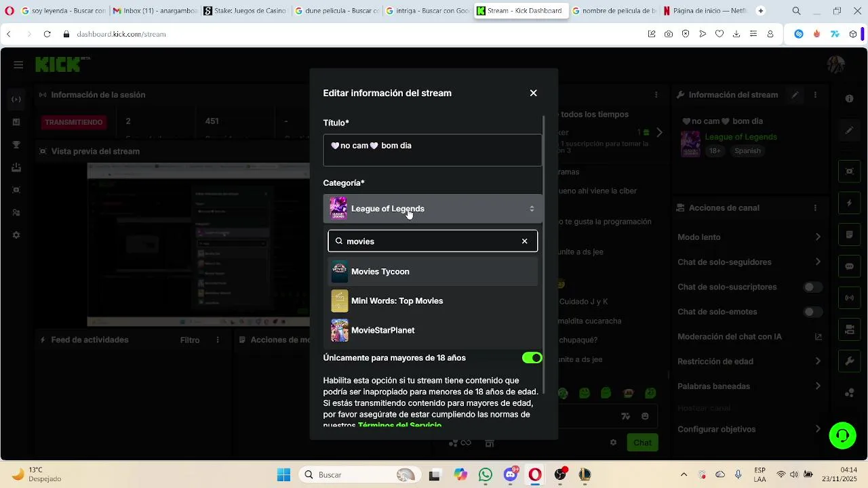Open WhatsApp from the taskbar
Screen dimensions: 868x488
[x=486, y=474]
